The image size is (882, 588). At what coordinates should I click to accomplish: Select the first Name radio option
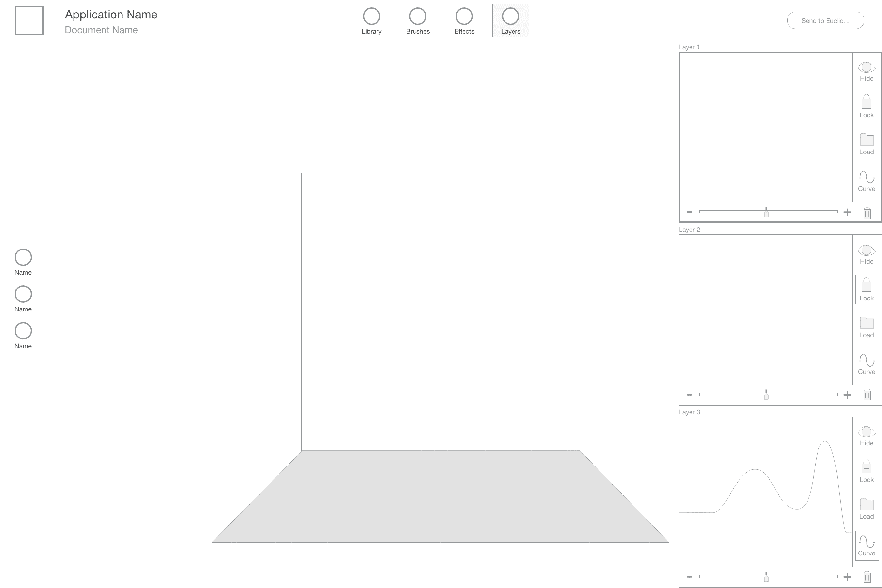23,257
